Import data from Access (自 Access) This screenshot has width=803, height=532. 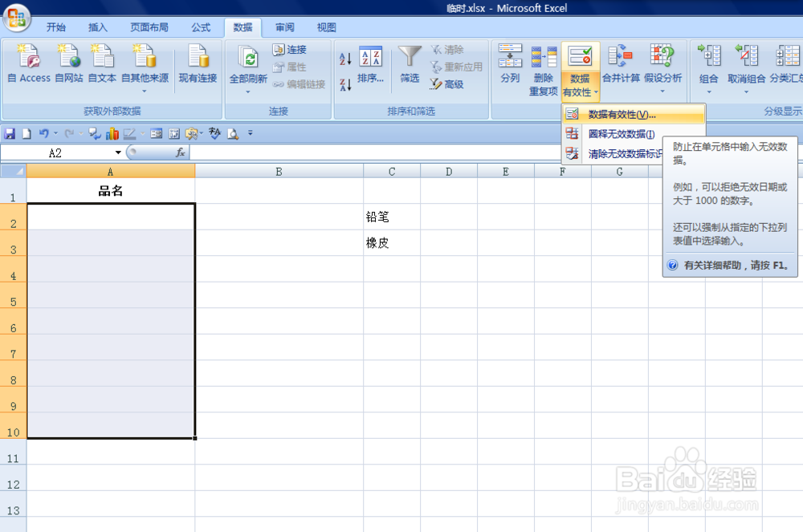29,64
